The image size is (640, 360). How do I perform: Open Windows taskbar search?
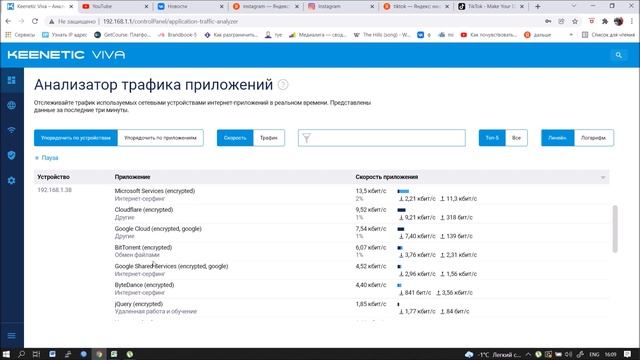coord(21,354)
